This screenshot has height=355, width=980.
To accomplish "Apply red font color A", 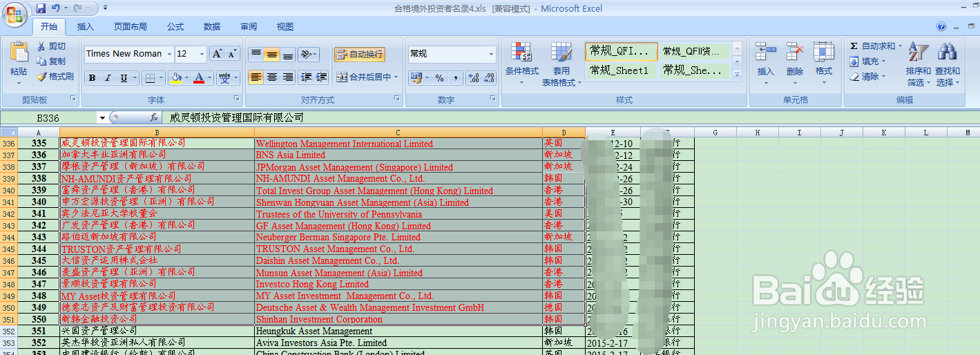I will pyautogui.click(x=200, y=78).
